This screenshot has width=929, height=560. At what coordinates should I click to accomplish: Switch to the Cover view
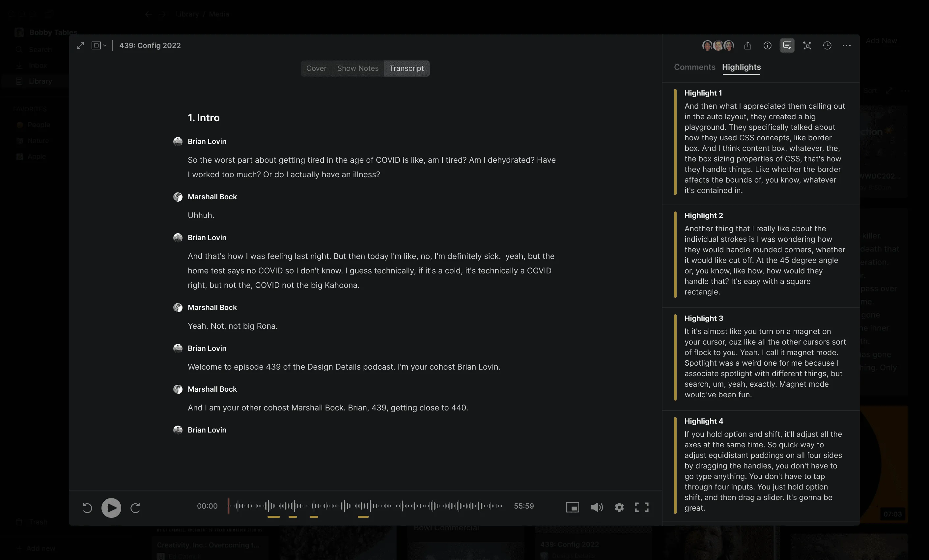coord(316,68)
